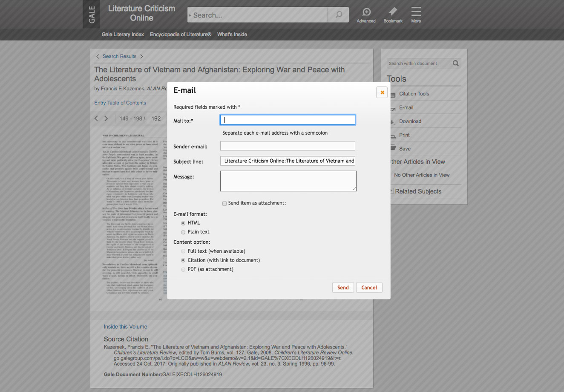Open the More hamburger menu
The height and width of the screenshot is (392, 564).
coord(416,12)
